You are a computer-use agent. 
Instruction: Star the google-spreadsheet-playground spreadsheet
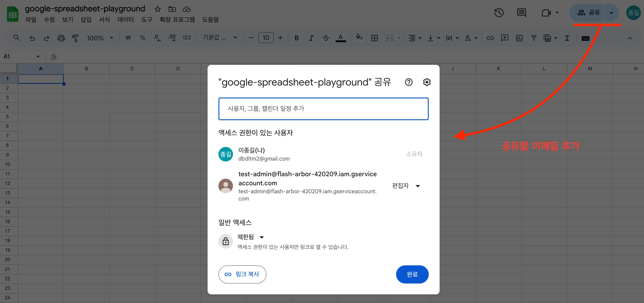click(157, 9)
